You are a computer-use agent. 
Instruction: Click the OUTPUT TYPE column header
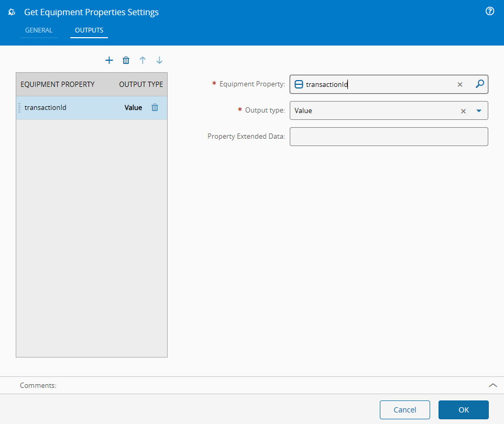click(x=141, y=84)
